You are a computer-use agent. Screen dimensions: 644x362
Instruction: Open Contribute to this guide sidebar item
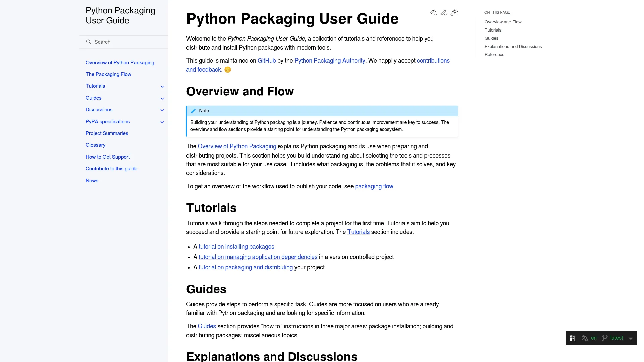(111, 169)
